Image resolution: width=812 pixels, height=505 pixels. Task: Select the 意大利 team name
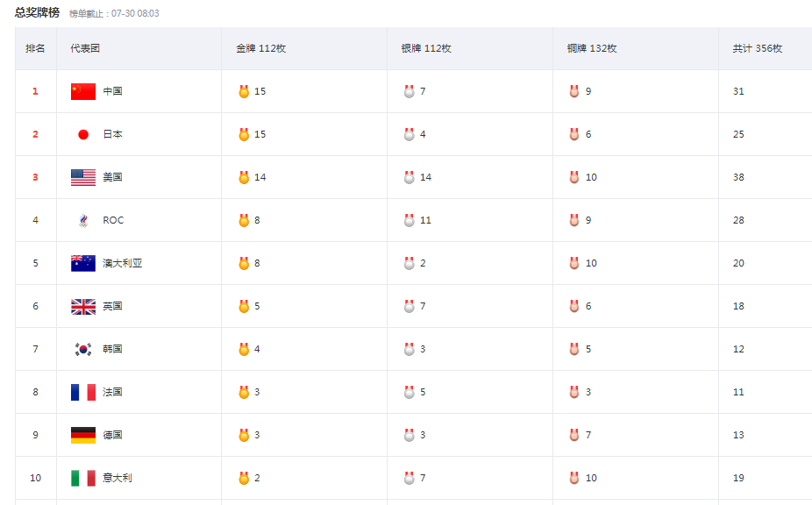pos(118,479)
